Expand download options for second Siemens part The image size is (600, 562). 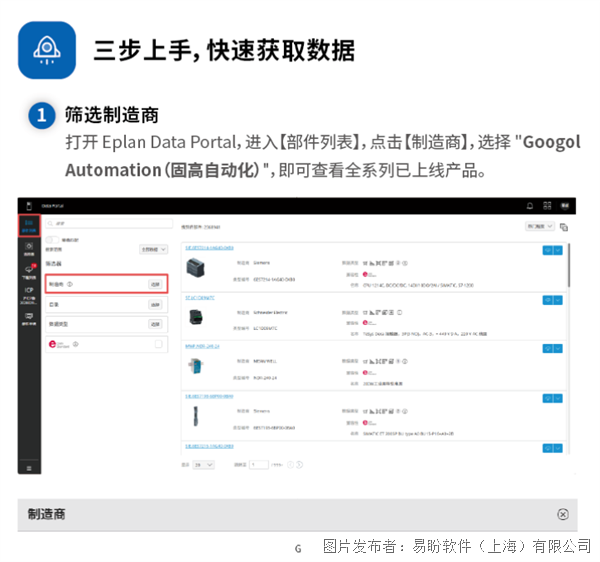point(558,399)
